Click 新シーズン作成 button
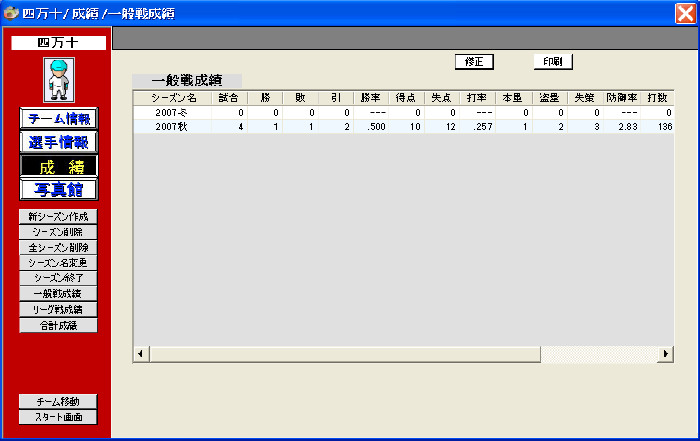 [58, 216]
